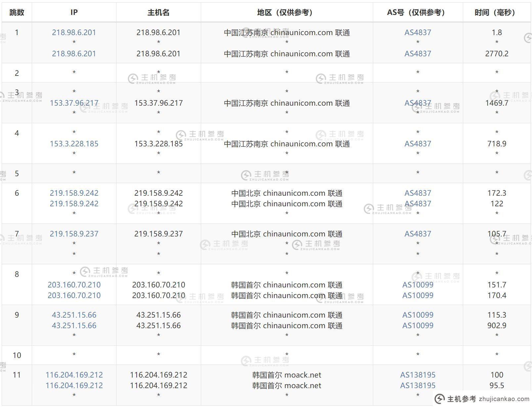Screen dimensions: 532x407
Task: Click AS4837 link on the 122 ms line
Action: pyautogui.click(x=418, y=204)
